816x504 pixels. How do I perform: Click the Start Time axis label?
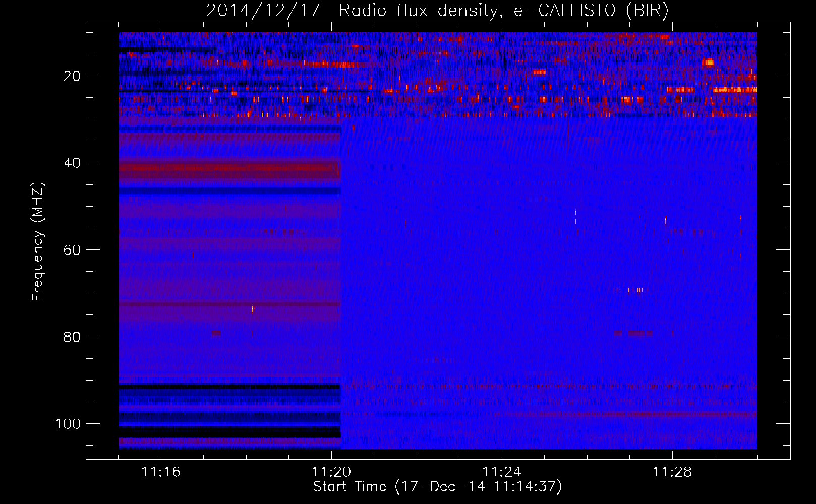(437, 487)
